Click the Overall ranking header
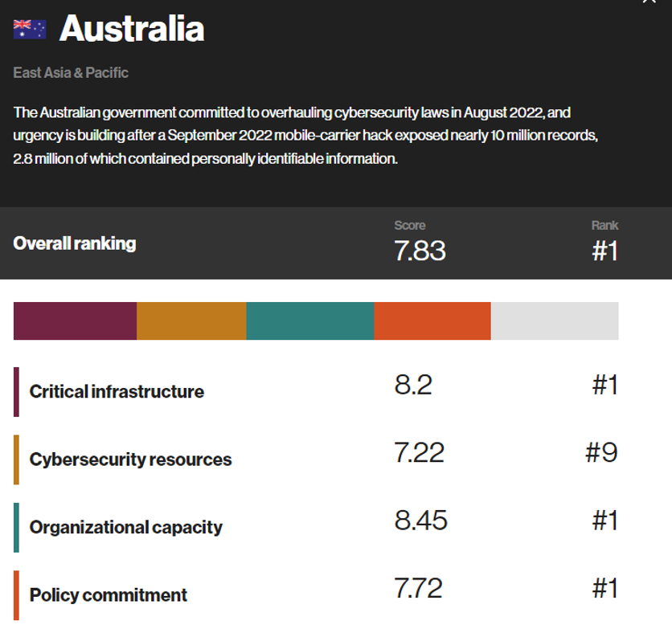This screenshot has width=672, height=633. pyautogui.click(x=74, y=243)
